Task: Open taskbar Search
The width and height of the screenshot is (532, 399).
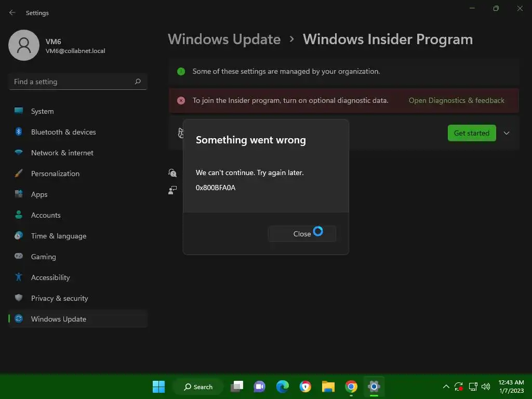Action: [x=198, y=387]
